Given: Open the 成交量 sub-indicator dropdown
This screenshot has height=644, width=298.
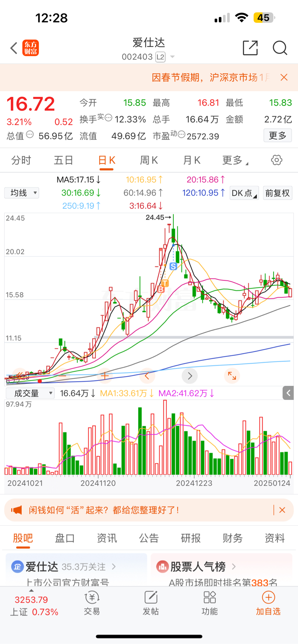Looking at the screenshot, I should (x=30, y=393).
